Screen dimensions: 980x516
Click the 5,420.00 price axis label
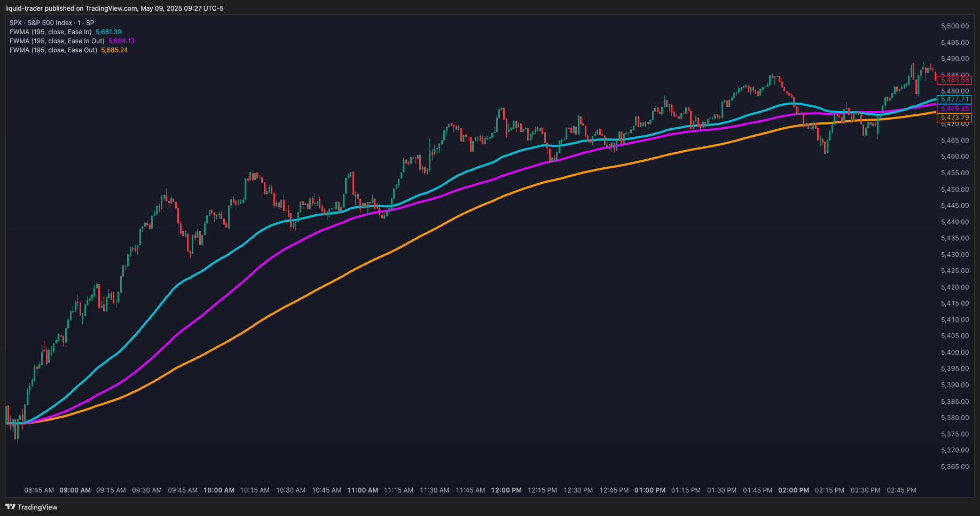pyautogui.click(x=955, y=287)
